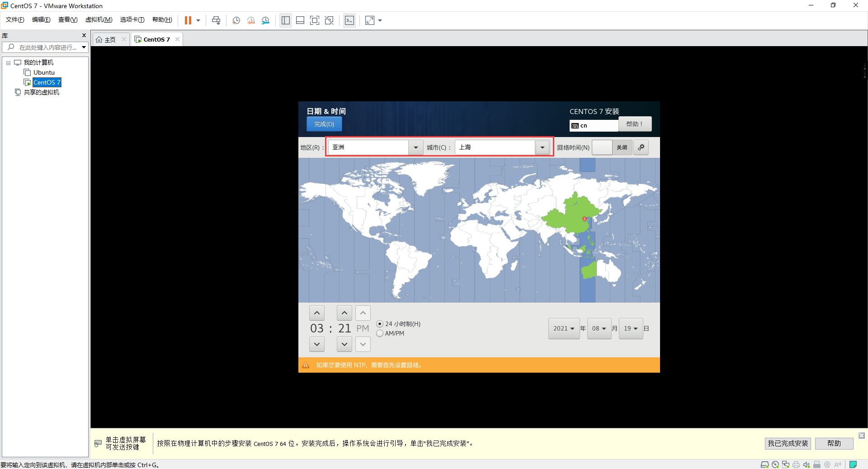
Task: Expand the stretch display dropdown arrow
Action: [380, 20]
